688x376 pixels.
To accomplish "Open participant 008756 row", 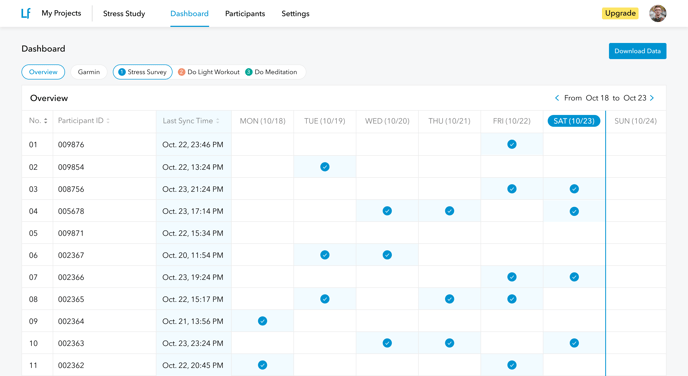I will click(x=344, y=189).
